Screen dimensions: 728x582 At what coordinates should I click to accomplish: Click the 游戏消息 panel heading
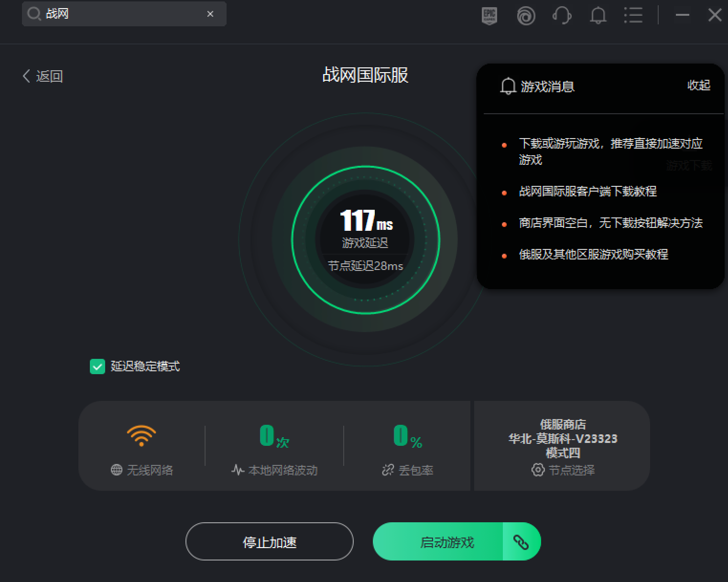pos(547,86)
